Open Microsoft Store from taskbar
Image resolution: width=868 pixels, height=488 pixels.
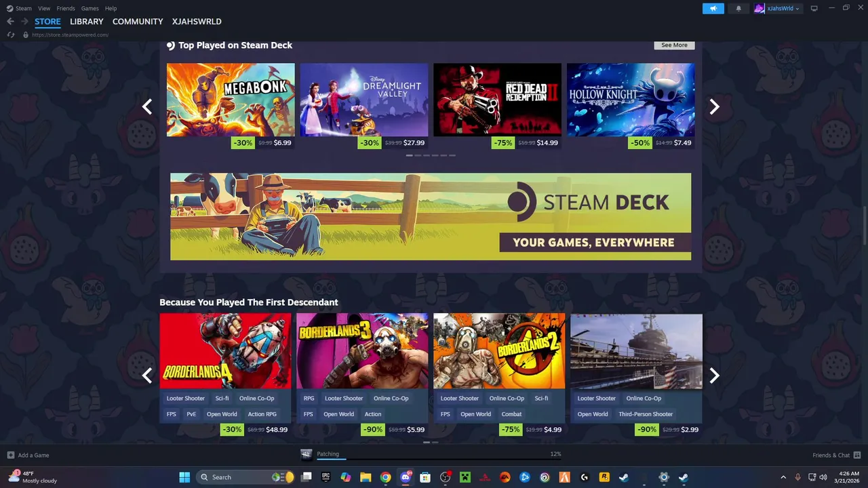click(x=425, y=477)
